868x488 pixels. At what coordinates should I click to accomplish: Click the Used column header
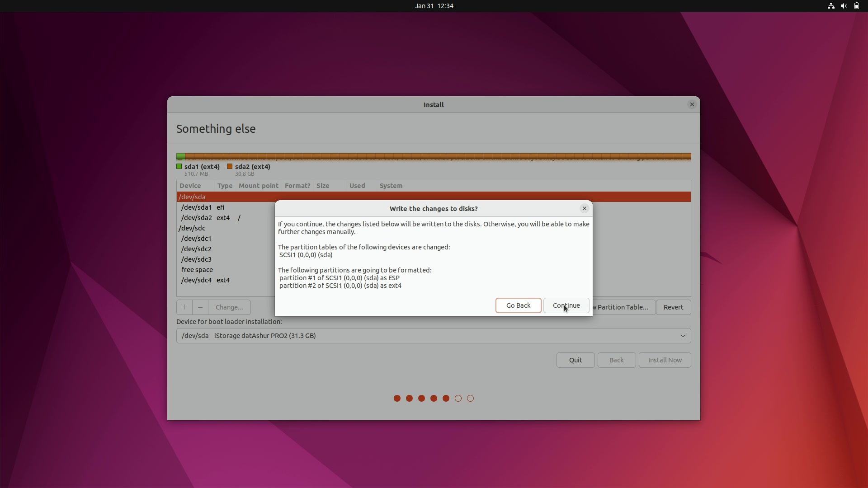tap(361, 186)
